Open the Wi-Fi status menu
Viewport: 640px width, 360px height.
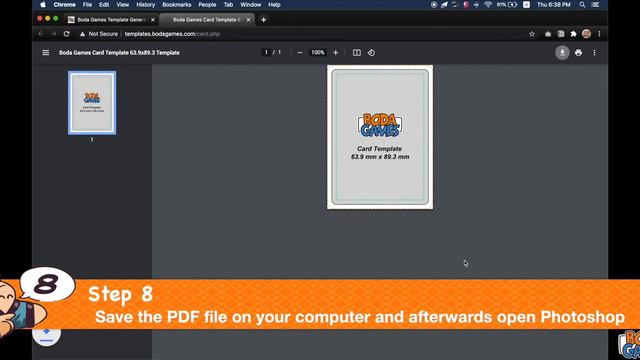488,5
